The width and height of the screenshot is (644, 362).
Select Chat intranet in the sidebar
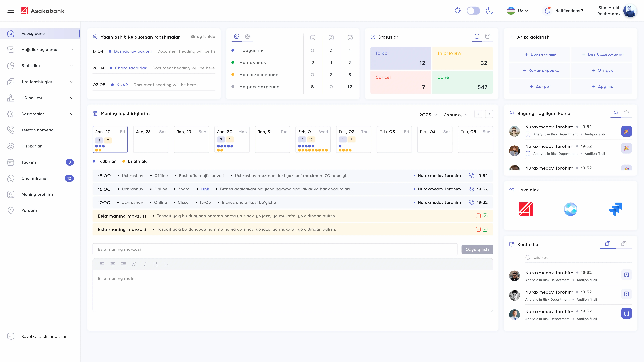pyautogui.click(x=34, y=178)
